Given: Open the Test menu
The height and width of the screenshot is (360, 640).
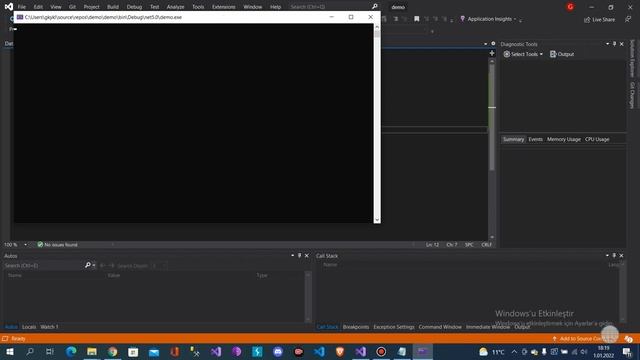Looking at the screenshot, I should 154,7.
